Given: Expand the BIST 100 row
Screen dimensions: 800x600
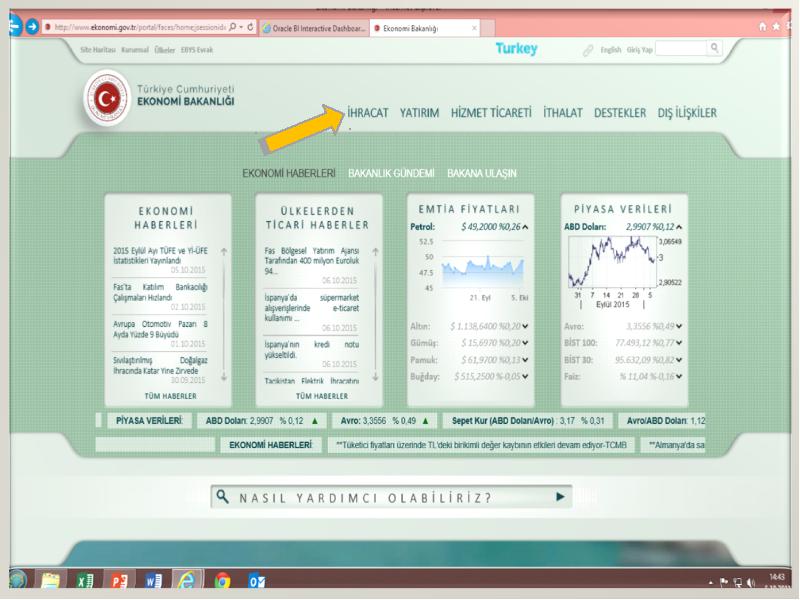Looking at the screenshot, I should point(679,343).
